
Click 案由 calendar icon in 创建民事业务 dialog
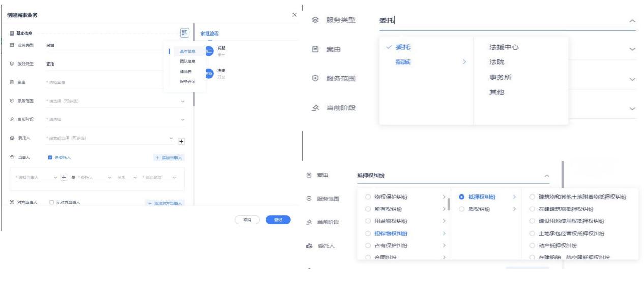point(12,82)
